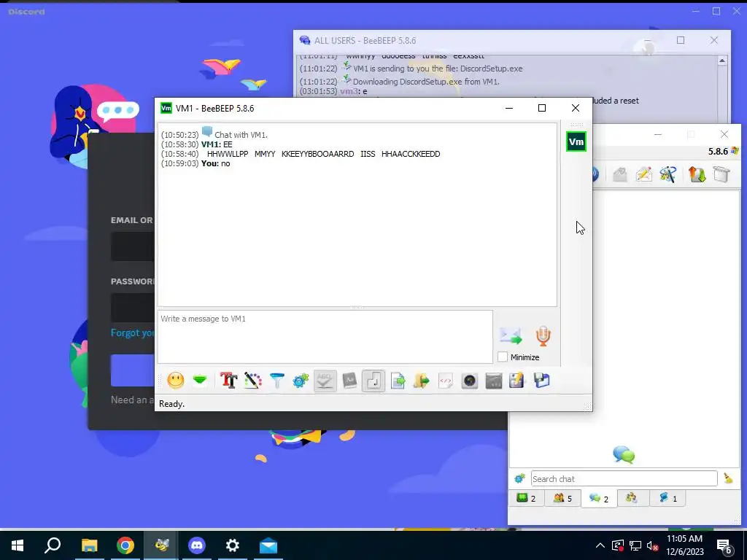The height and width of the screenshot is (560, 747).
Task: Click the 'KKEEYYBBOOAARRD' message text
Action: coord(318,154)
